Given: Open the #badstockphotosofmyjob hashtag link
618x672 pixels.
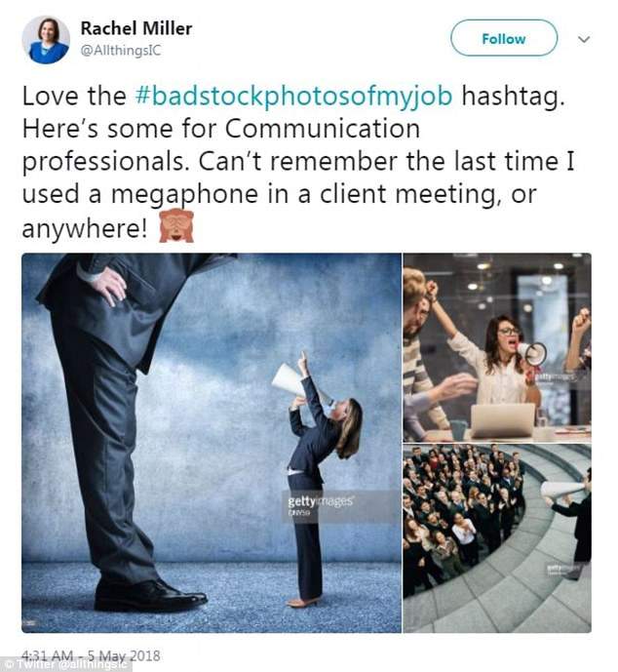Looking at the screenshot, I should (x=293, y=96).
